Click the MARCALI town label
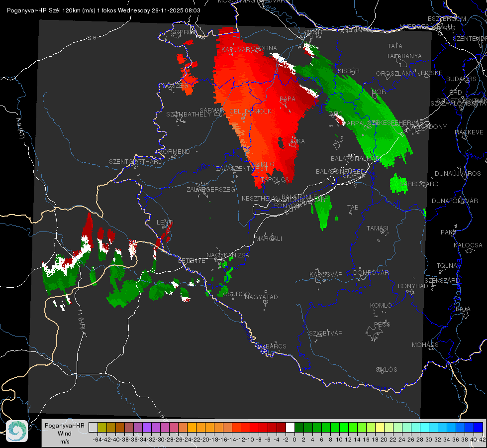Screen dimensions: 487x448 tap(269, 239)
